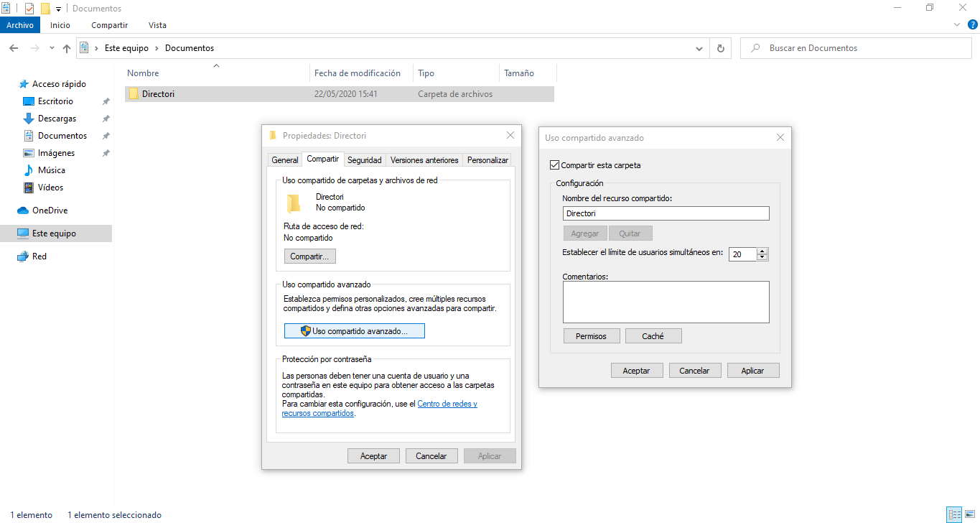Select the Directori folder icon
980x523 pixels.
click(x=134, y=94)
